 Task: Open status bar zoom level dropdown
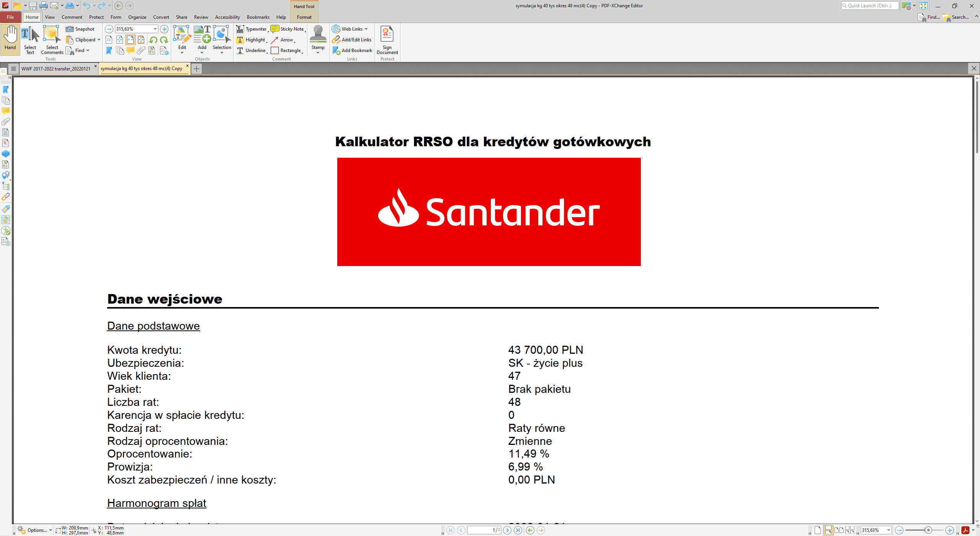click(x=889, y=530)
